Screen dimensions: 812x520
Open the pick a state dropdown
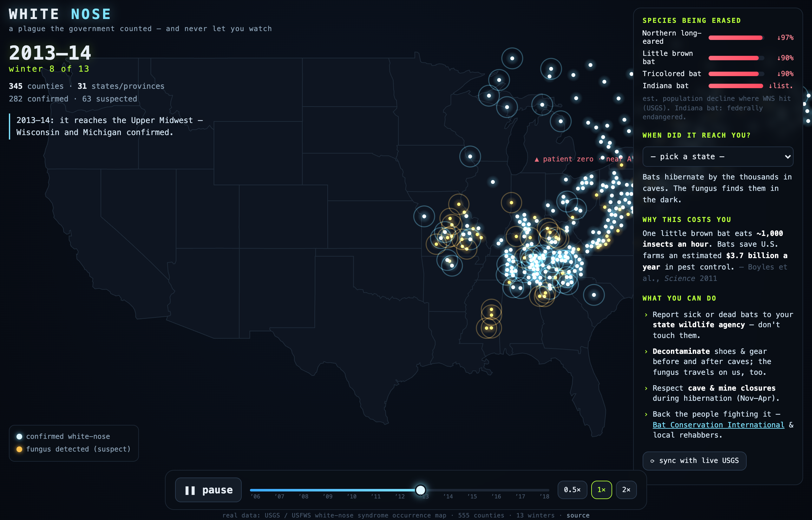coord(718,157)
